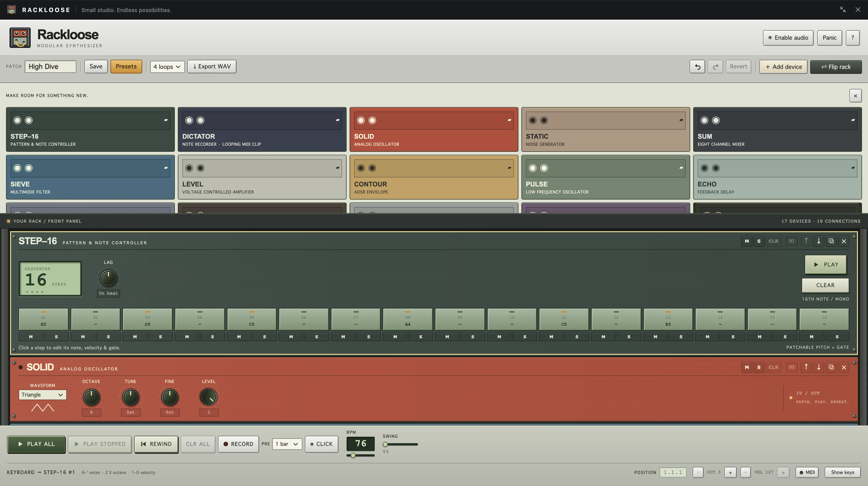This screenshot has width=868, height=486.
Task: Select sequencer step 05 with note C5
Action: point(251,319)
